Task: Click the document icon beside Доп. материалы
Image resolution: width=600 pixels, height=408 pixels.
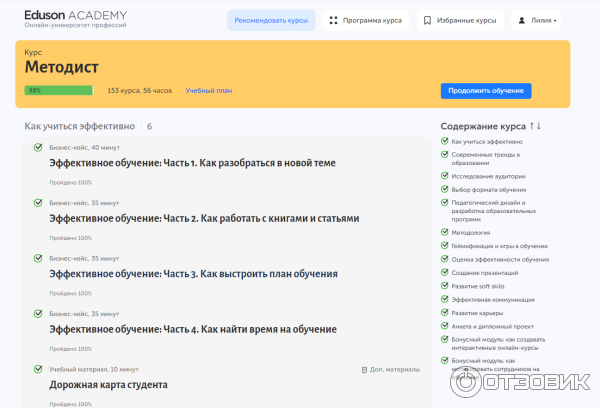Action: [365, 369]
